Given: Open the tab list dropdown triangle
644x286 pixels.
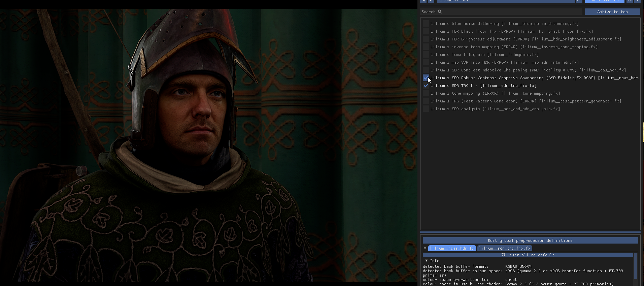Looking at the screenshot, I should (x=425, y=248).
